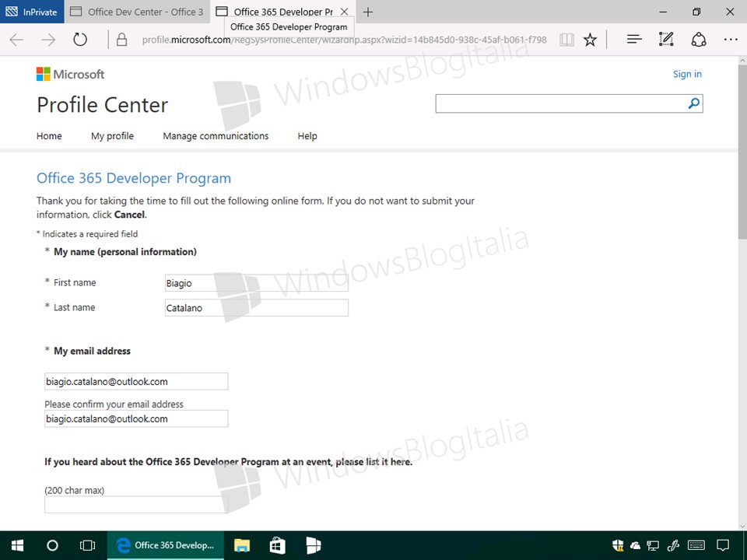Open the Store app from the taskbar
The width and height of the screenshot is (747, 560).
[277, 546]
